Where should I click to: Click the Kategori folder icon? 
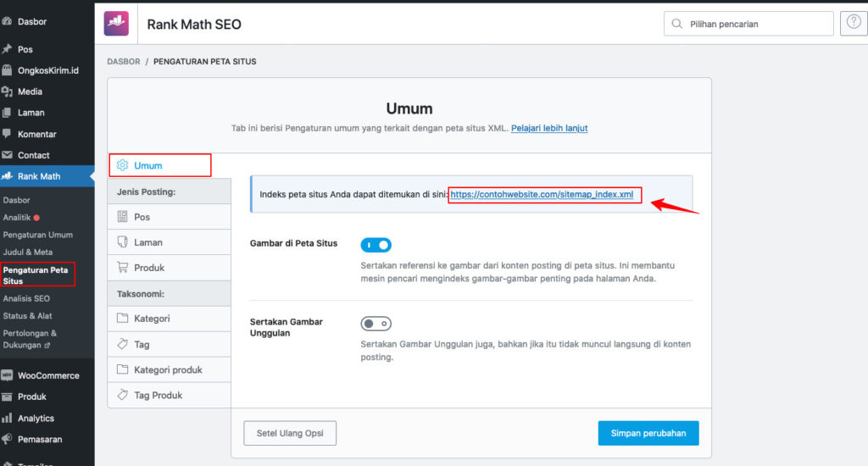[x=122, y=318]
